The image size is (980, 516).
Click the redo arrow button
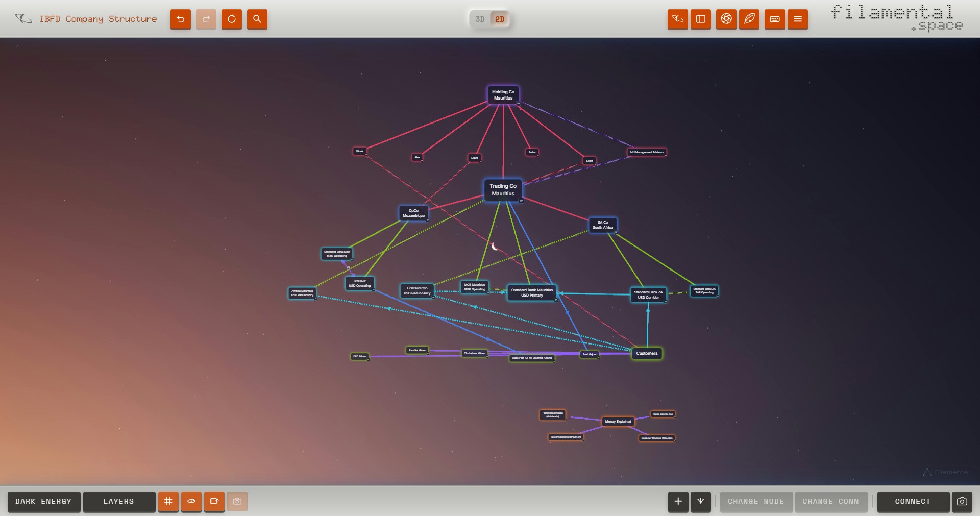[206, 19]
